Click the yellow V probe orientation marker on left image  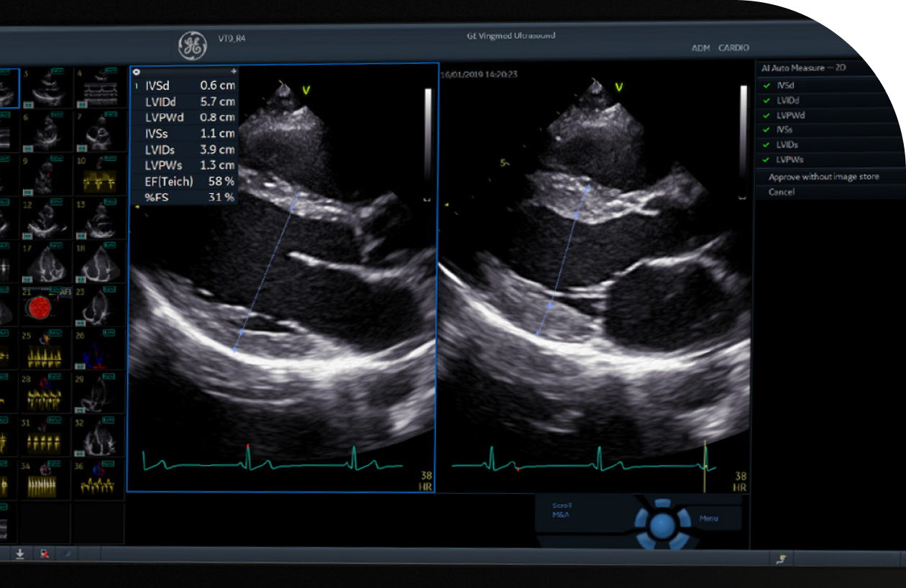[x=306, y=90]
